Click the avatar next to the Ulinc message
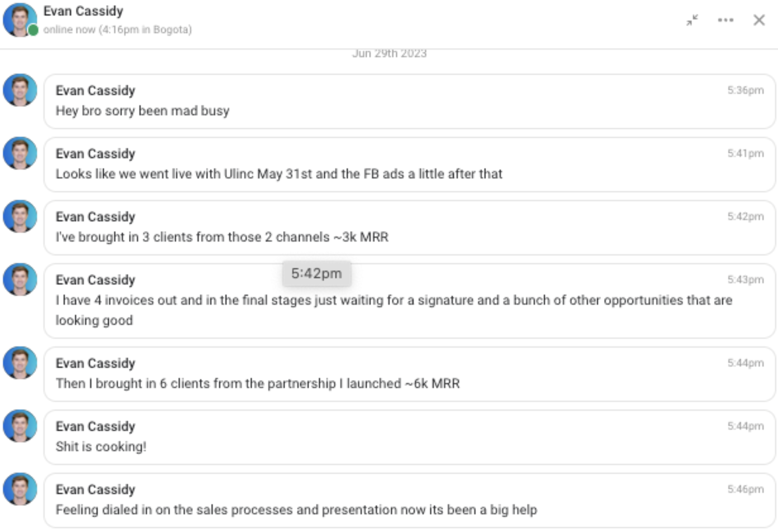The width and height of the screenshot is (778, 532). pos(20,153)
